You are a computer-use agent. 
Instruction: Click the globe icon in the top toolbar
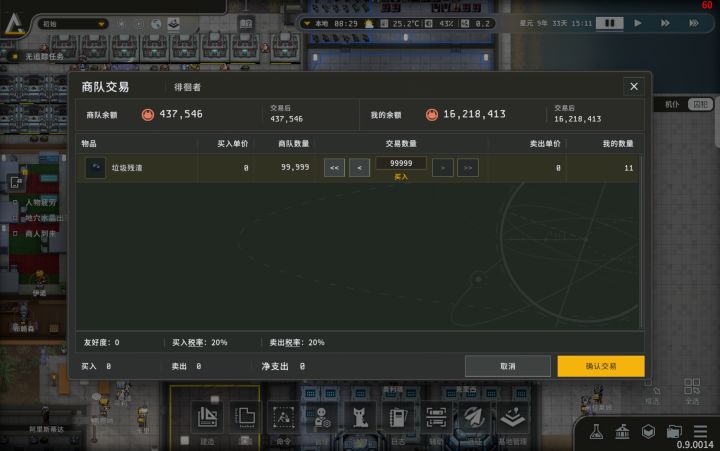click(156, 24)
